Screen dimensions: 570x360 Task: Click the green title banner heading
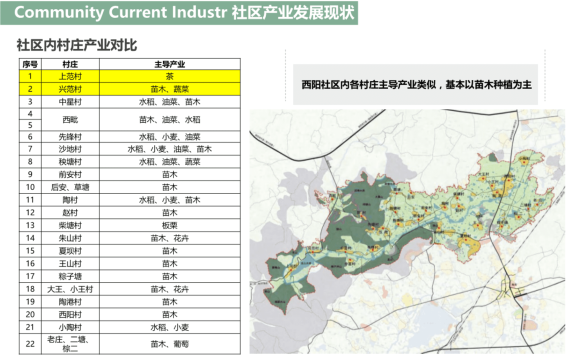pos(179,13)
